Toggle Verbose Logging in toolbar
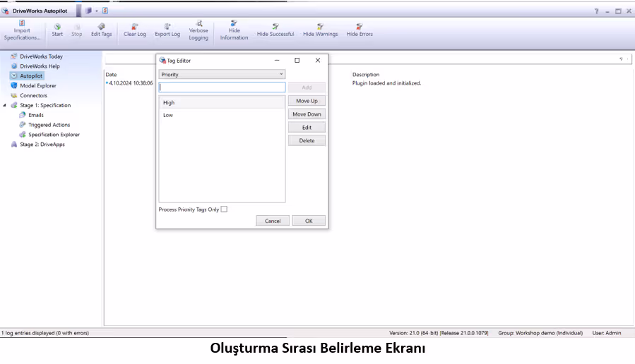The width and height of the screenshot is (635, 364). pyautogui.click(x=198, y=30)
